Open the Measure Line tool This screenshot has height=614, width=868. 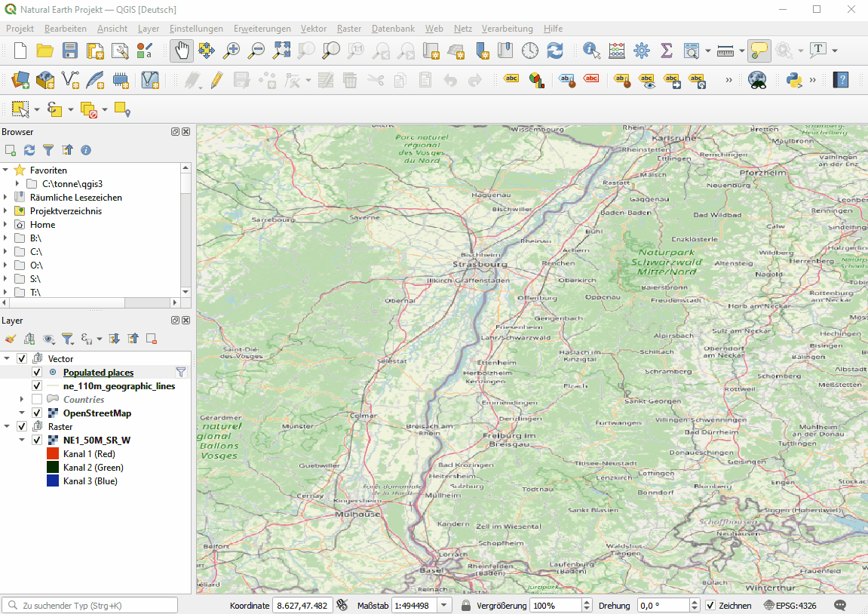point(725,50)
